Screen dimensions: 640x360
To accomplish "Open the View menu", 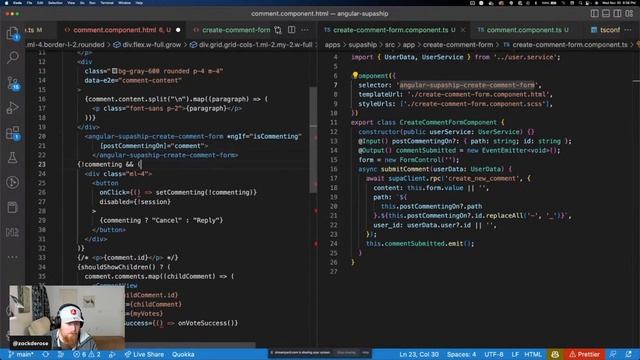I will point(71,2).
